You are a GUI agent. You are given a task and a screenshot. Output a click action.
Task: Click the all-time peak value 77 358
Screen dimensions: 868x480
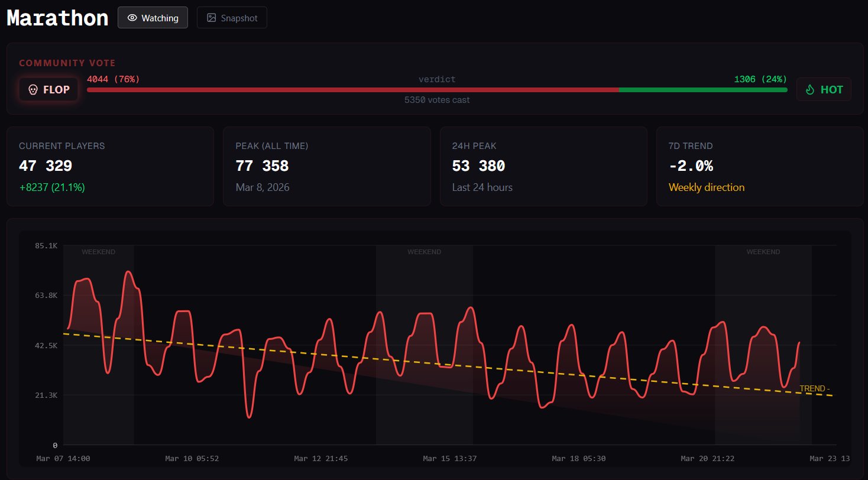(x=262, y=166)
